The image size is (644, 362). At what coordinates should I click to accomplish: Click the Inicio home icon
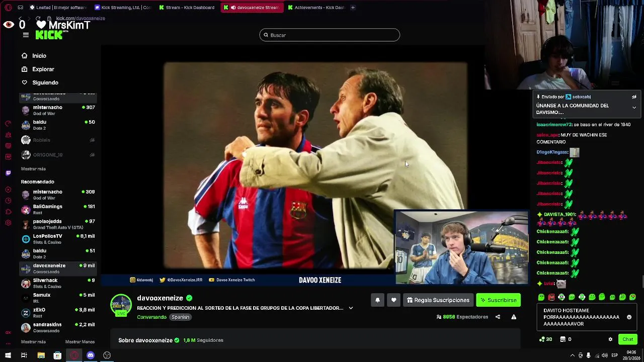[24, 56]
